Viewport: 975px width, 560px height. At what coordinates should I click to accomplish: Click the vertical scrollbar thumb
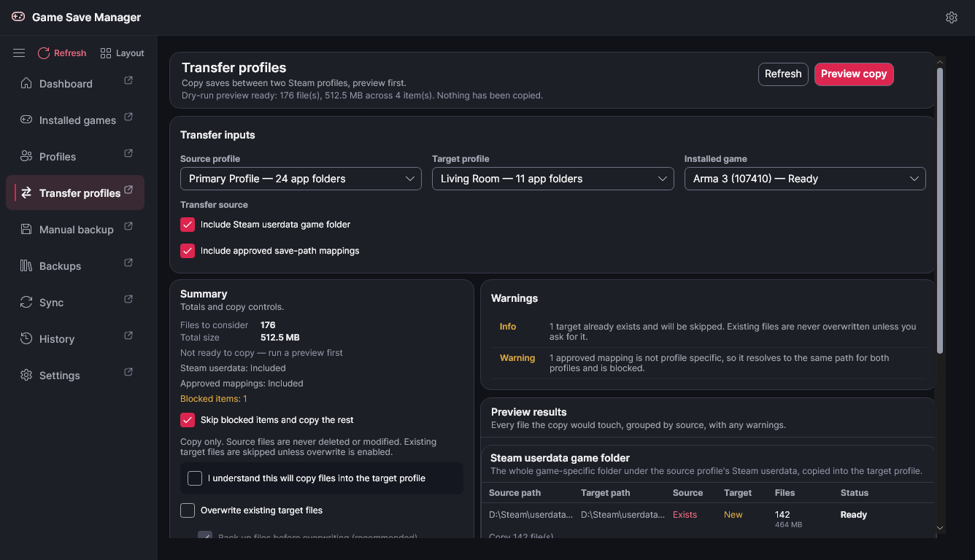coord(940,211)
